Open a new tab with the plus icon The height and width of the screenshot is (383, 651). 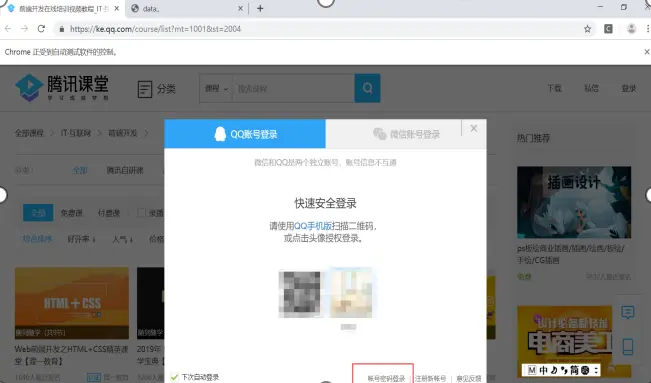(260, 8)
